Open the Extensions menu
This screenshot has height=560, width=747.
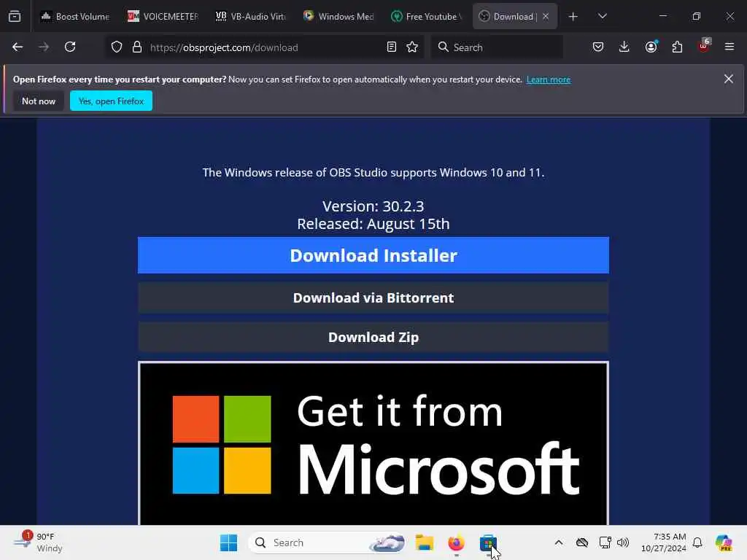(x=677, y=47)
